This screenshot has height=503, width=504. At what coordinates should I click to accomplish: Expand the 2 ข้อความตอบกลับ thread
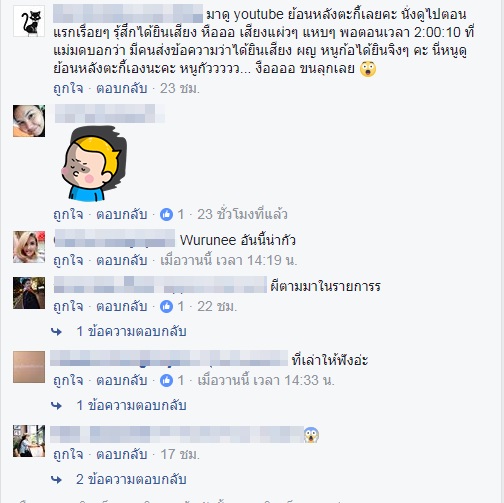131,480
